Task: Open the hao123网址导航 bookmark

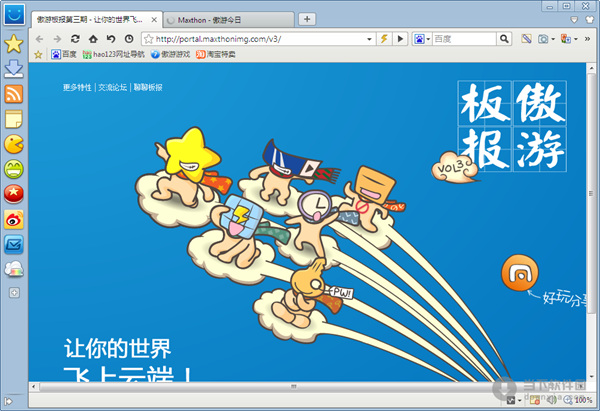Action: [113, 54]
